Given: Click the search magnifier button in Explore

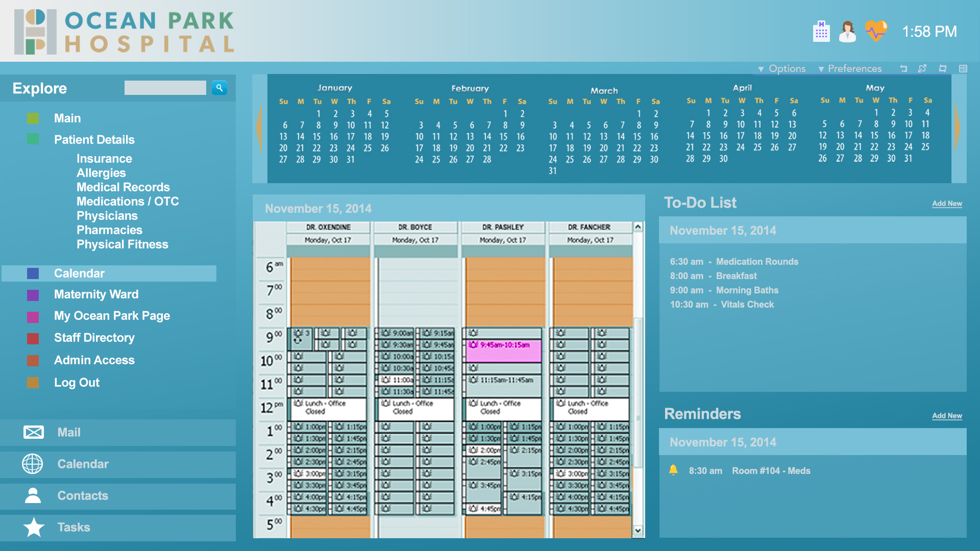Looking at the screenshot, I should [x=219, y=88].
